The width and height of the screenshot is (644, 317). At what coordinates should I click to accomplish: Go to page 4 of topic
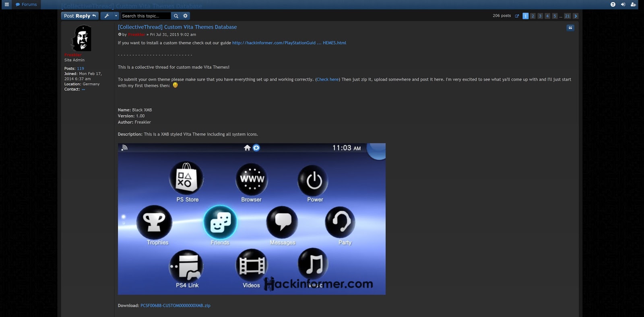[x=547, y=16]
